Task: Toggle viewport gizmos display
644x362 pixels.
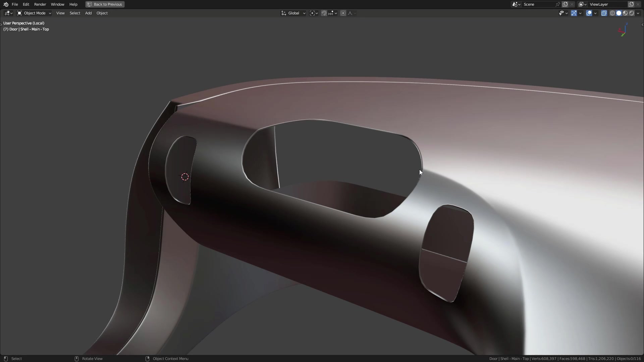Action: pyautogui.click(x=574, y=13)
